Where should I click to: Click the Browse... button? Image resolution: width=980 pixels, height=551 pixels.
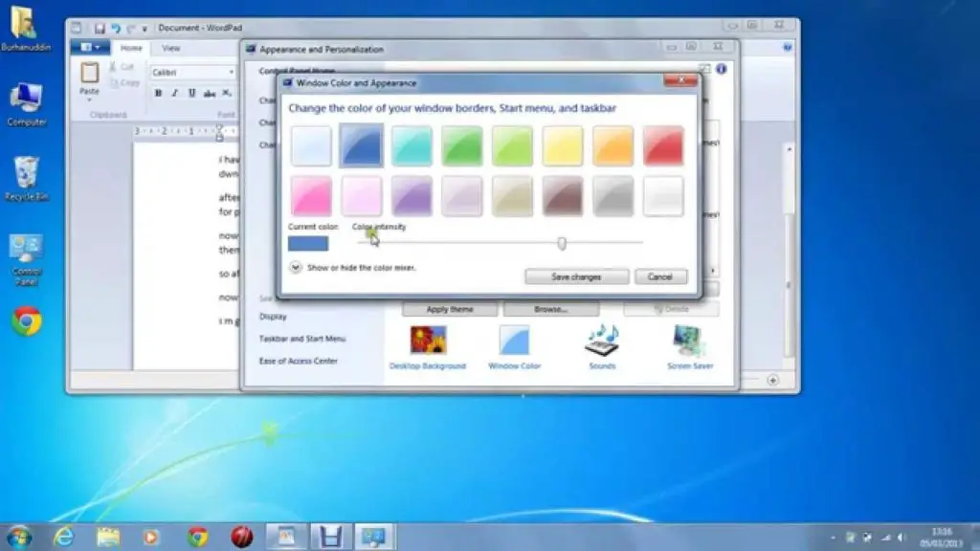(550, 309)
